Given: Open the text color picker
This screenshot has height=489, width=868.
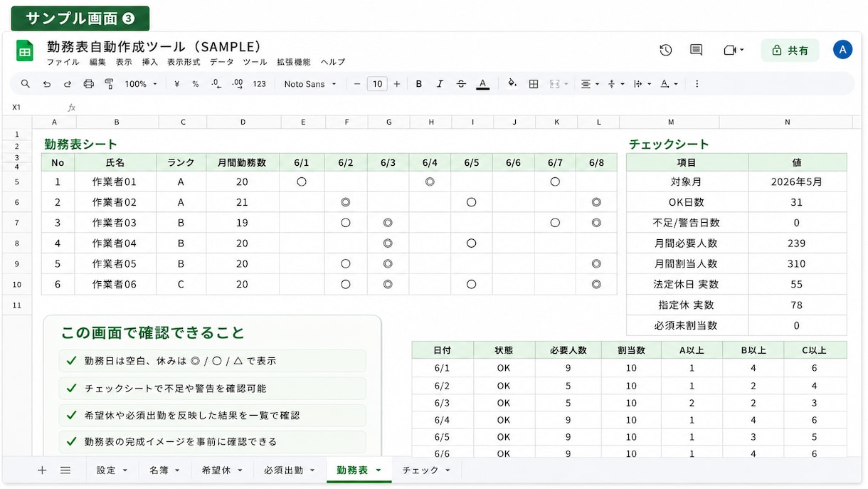Looking at the screenshot, I should (482, 84).
